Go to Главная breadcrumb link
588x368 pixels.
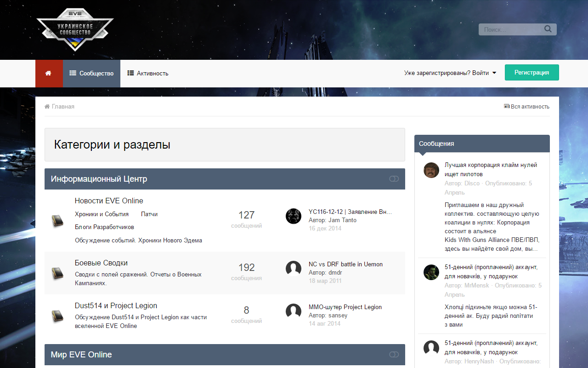[63, 107]
